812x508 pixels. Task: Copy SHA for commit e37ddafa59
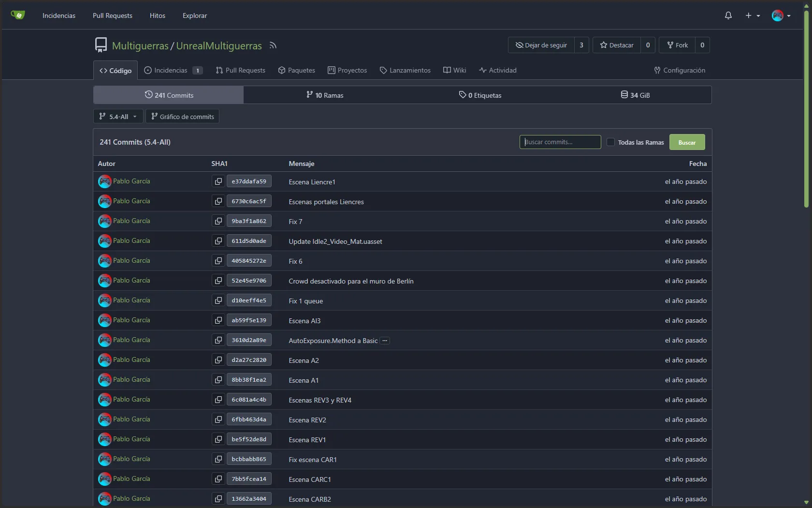pyautogui.click(x=218, y=181)
